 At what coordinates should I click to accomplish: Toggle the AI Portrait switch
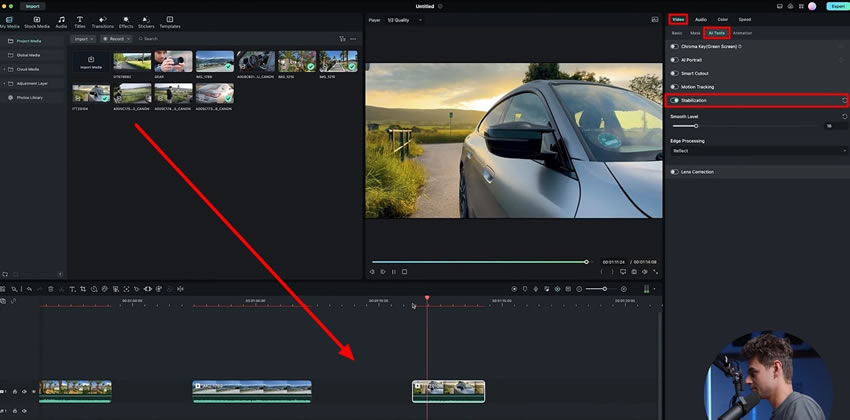click(674, 60)
